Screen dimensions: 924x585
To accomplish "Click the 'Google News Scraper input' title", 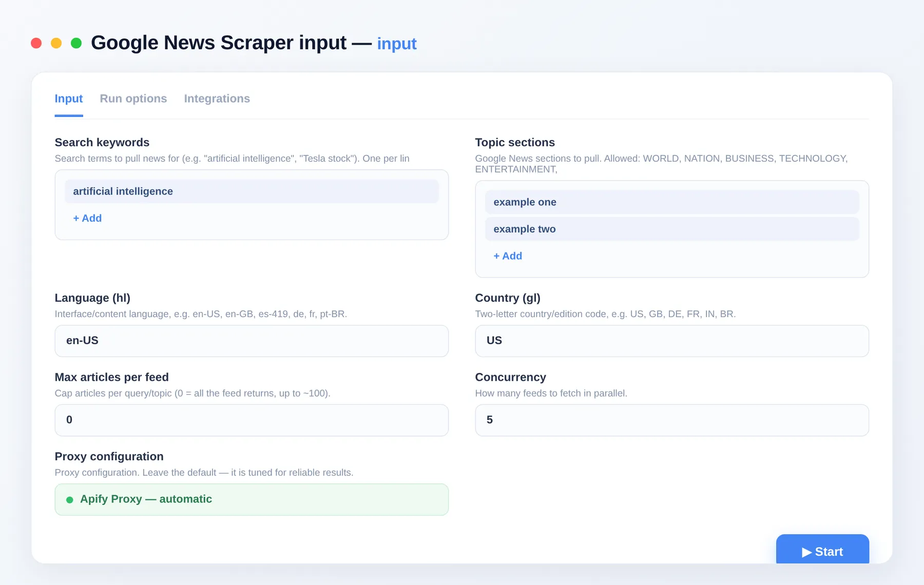I will pos(219,43).
